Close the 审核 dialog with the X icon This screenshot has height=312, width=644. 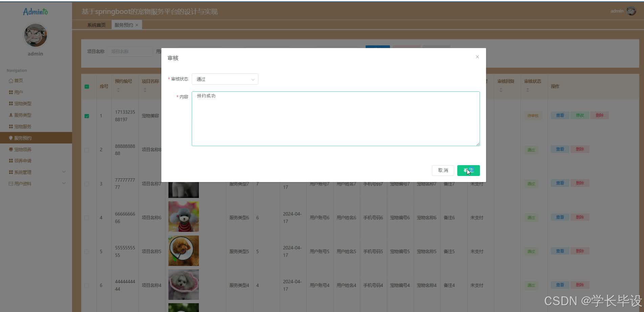tap(477, 57)
